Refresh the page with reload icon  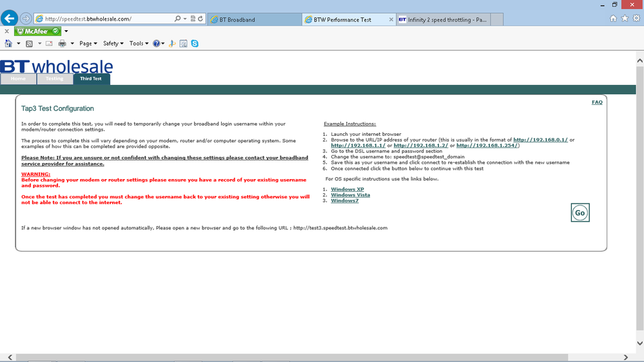pyautogui.click(x=200, y=19)
